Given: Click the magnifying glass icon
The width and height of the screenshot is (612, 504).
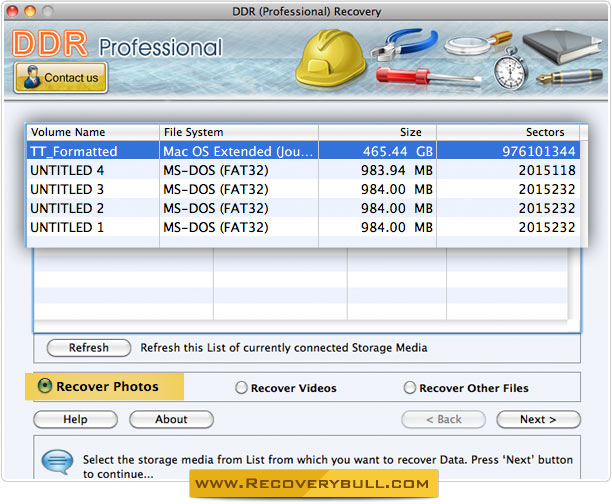Looking at the screenshot, I should point(478,44).
